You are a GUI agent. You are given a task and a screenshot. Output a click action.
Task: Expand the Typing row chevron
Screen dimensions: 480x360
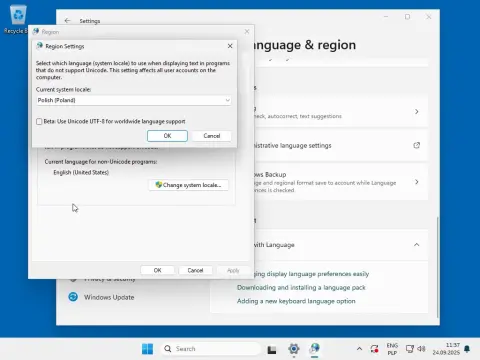click(417, 111)
